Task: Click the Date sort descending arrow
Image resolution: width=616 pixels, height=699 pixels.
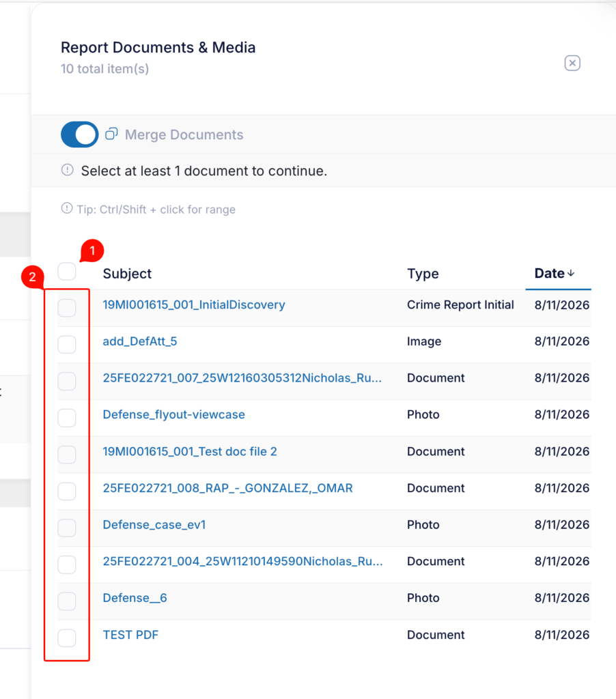Action: click(571, 273)
